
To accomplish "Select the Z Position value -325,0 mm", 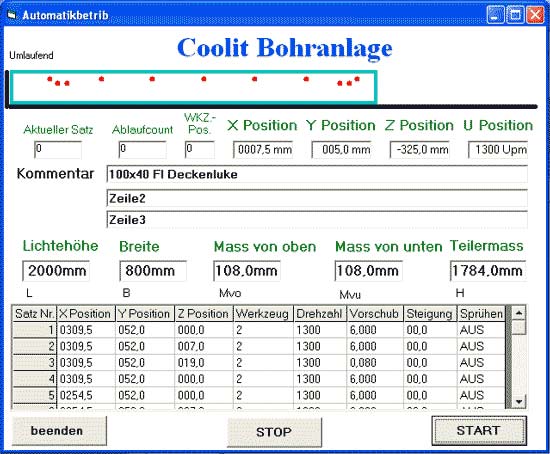I will point(420,150).
